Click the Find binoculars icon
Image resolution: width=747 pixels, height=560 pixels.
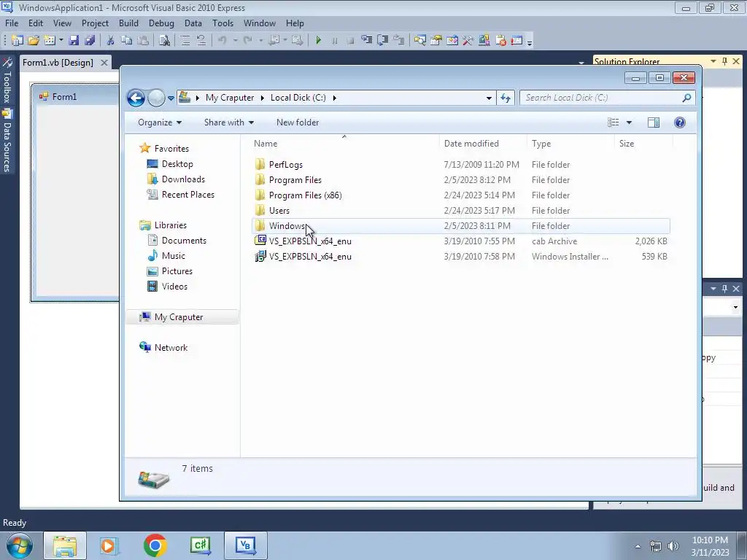164,41
